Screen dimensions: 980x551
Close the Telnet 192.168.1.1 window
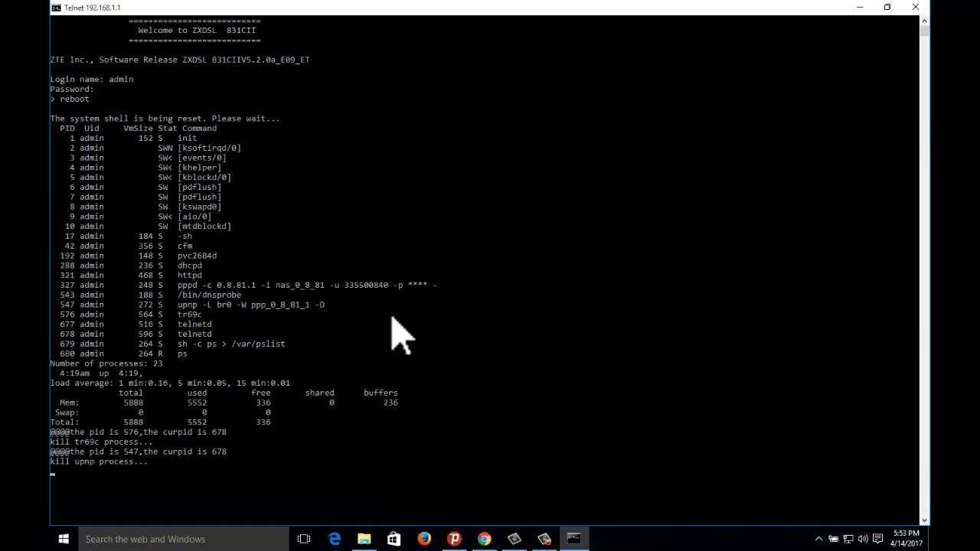(x=915, y=8)
